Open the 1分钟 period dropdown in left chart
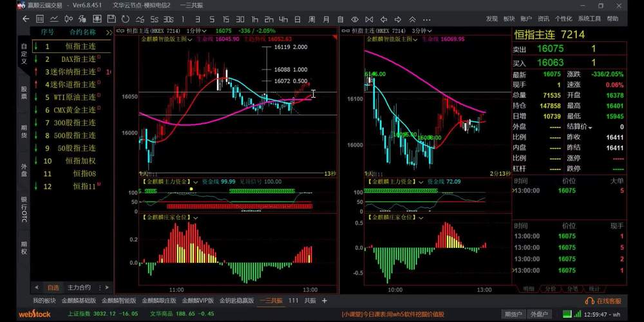The width and height of the screenshot is (644, 322). (196, 30)
